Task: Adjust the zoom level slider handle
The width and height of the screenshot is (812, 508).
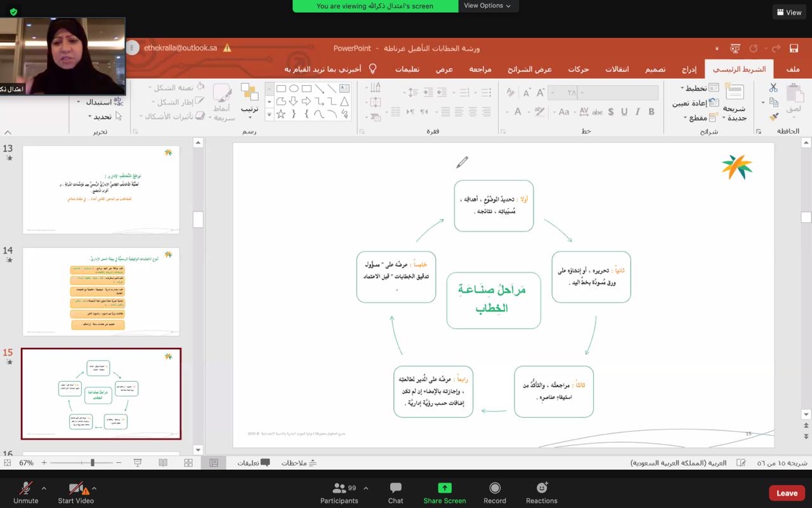Action: tap(93, 463)
